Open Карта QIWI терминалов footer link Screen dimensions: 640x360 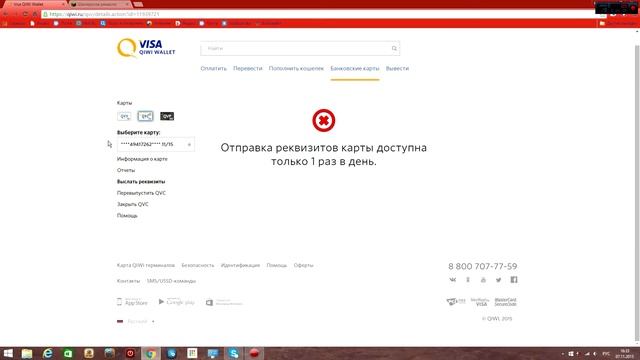[x=146, y=265]
